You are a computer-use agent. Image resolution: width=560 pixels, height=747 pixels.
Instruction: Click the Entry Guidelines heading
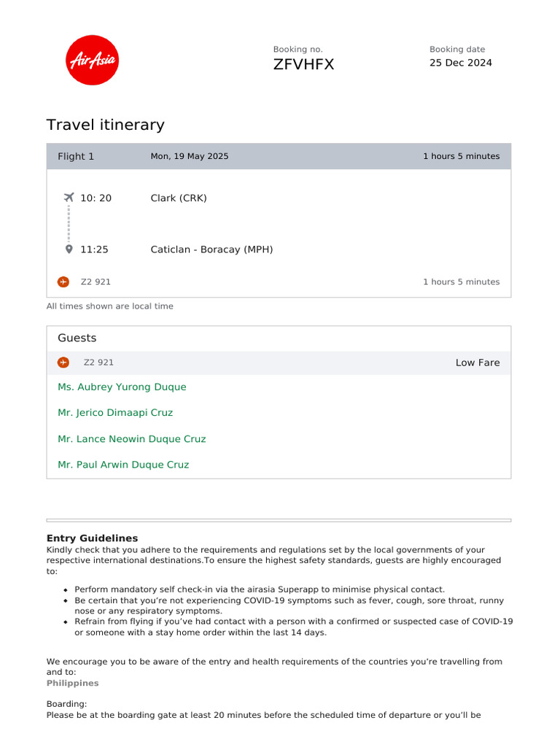(92, 538)
